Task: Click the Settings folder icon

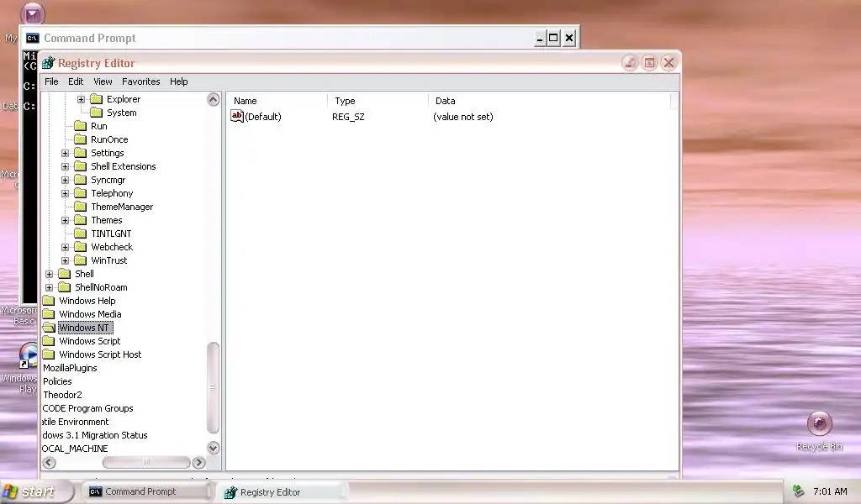Action: (x=81, y=153)
